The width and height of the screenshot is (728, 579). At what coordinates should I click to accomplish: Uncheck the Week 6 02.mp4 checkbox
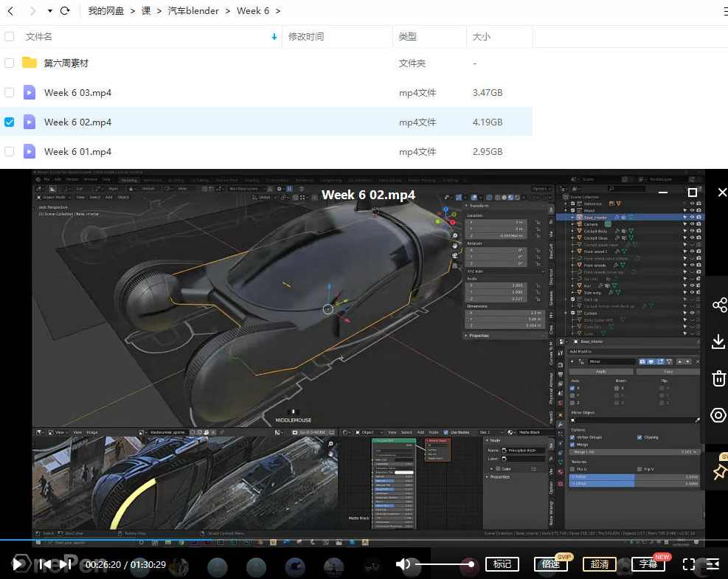pyautogui.click(x=10, y=122)
